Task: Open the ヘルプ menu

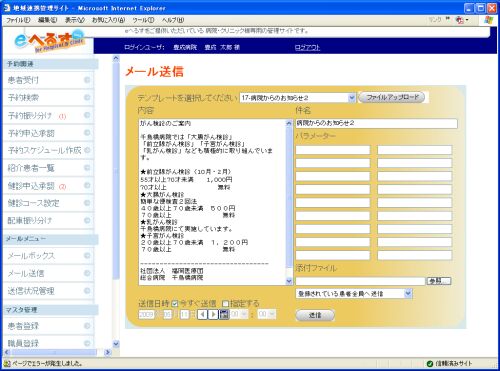Action: (173, 20)
